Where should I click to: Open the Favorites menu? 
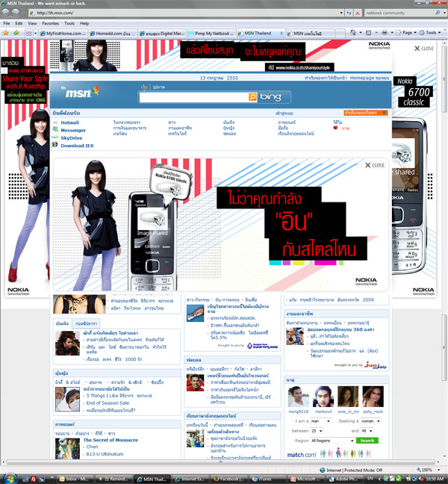51,23
